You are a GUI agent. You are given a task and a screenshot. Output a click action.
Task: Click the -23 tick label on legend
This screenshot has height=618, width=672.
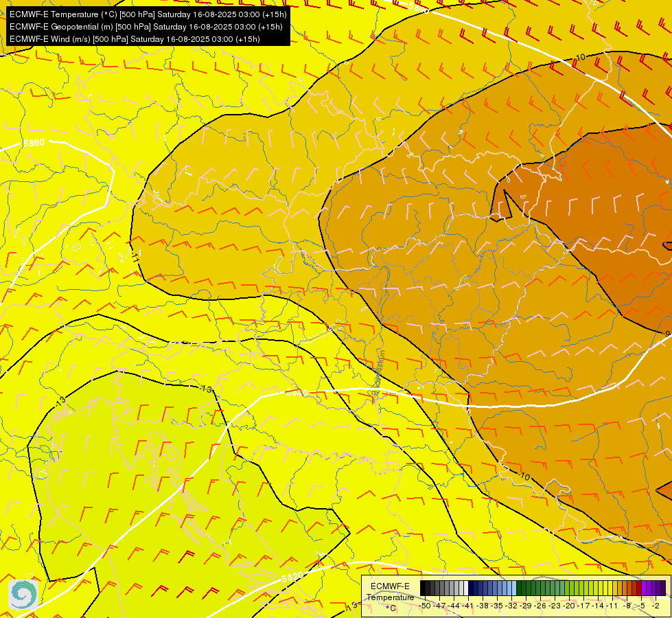tap(555, 606)
